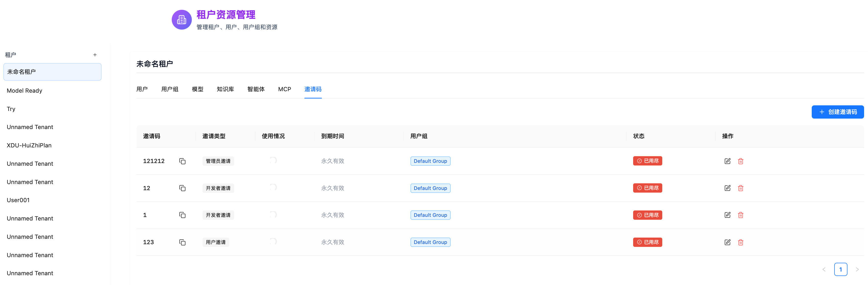Screen dimensions: 868x285
Task: Copy invitation code 1
Action: 182,215
